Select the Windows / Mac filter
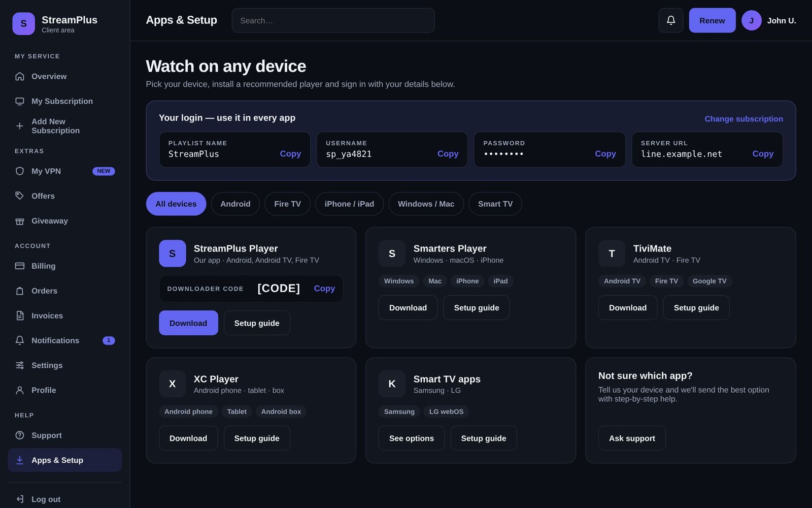Image resolution: width=812 pixels, height=508 pixels. pos(426,204)
